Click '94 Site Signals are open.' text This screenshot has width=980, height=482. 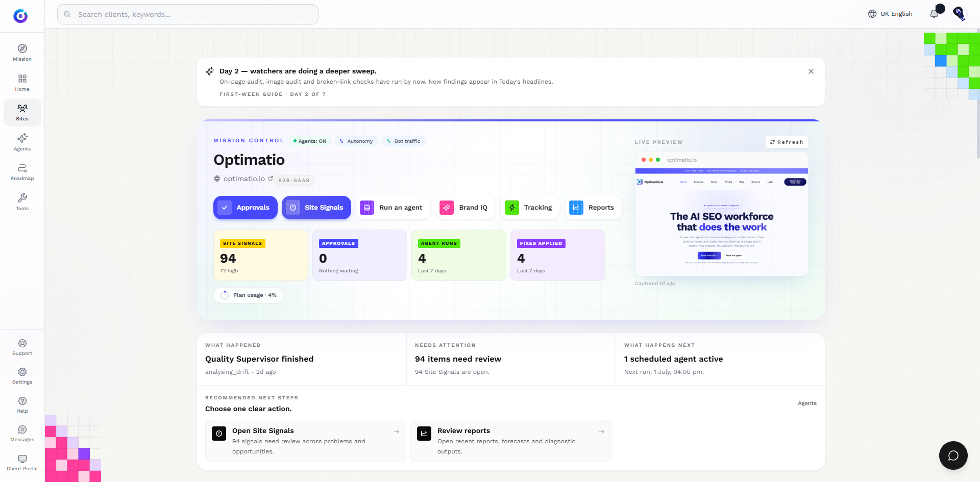(452, 372)
